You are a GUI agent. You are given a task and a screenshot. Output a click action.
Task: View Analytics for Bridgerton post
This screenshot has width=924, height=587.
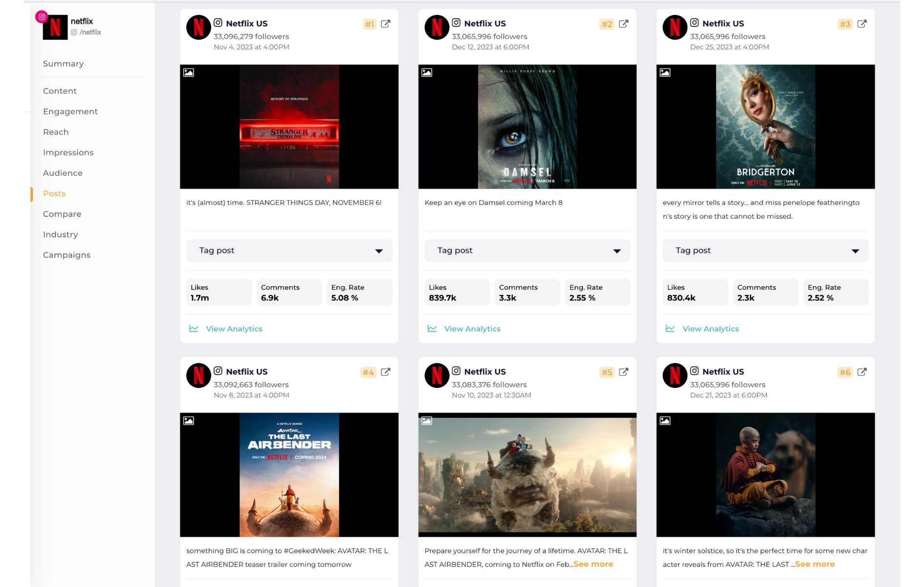(710, 329)
